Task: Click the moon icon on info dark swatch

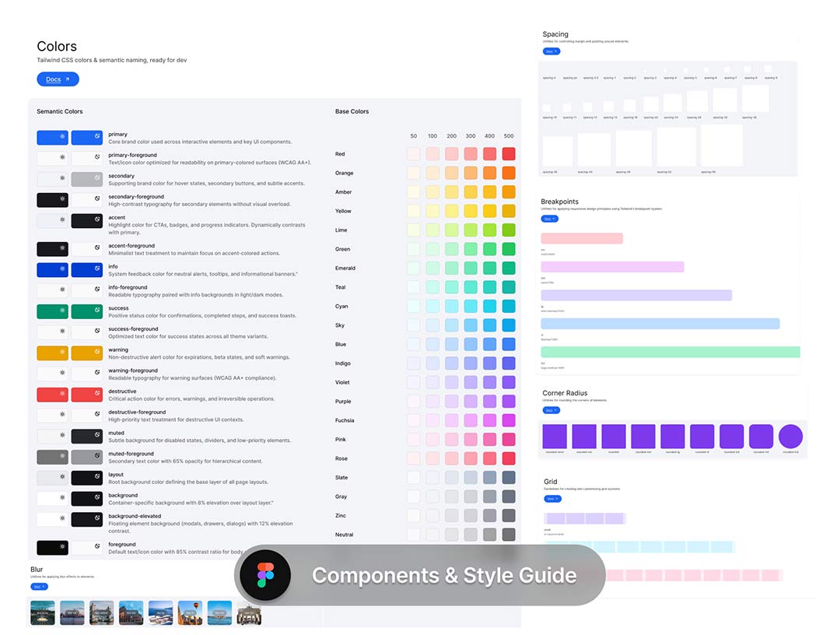Action: pyautogui.click(x=97, y=270)
